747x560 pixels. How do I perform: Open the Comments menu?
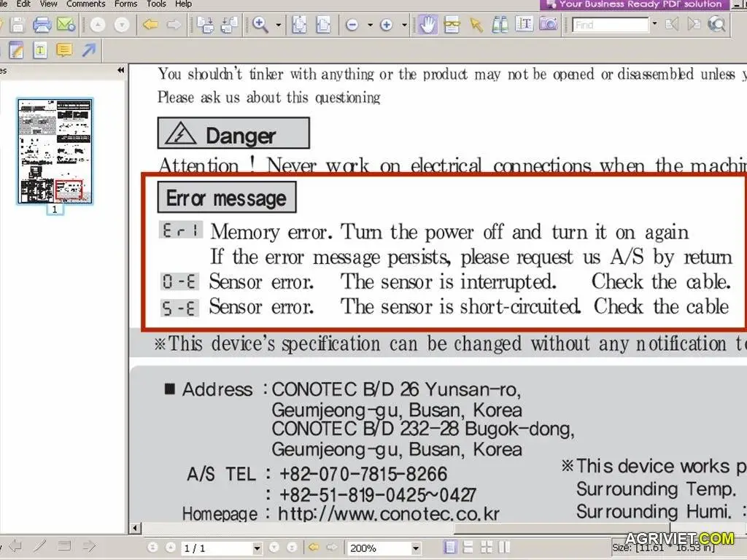pyautogui.click(x=86, y=4)
